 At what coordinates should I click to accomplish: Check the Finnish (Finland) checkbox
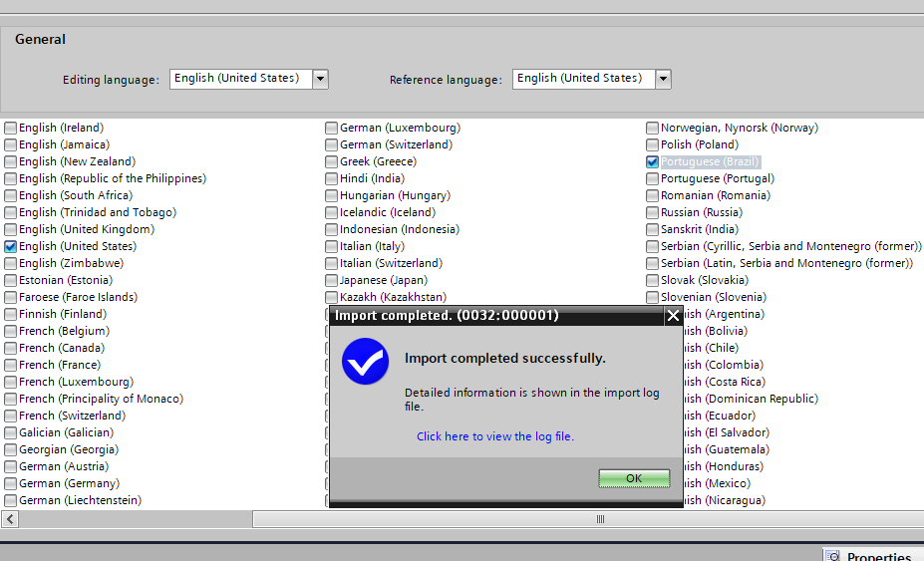10,314
